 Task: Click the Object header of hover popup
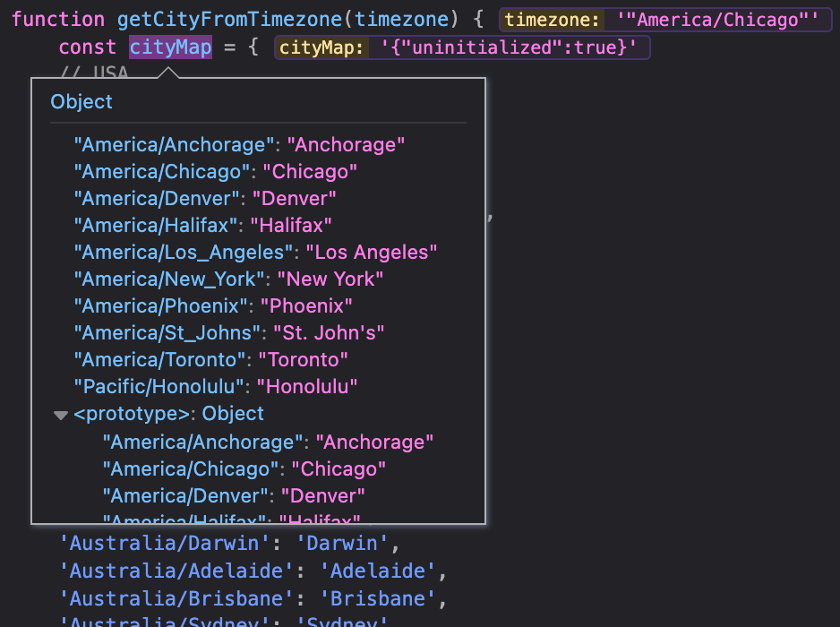click(x=81, y=101)
